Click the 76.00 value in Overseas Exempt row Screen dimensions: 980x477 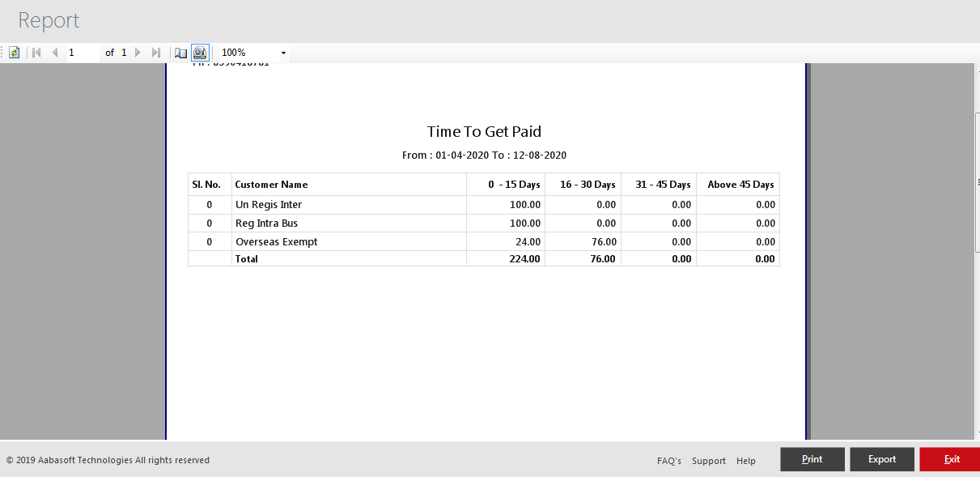click(604, 242)
